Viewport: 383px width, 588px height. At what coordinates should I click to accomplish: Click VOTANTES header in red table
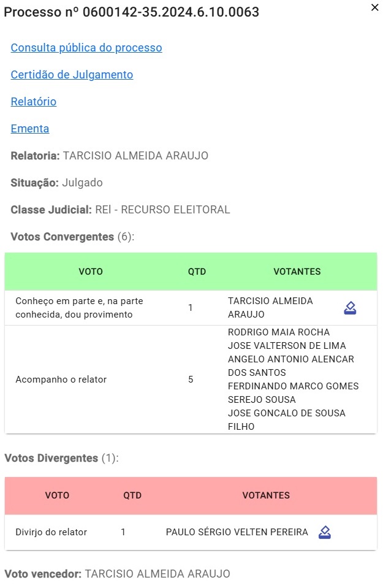pyautogui.click(x=266, y=495)
